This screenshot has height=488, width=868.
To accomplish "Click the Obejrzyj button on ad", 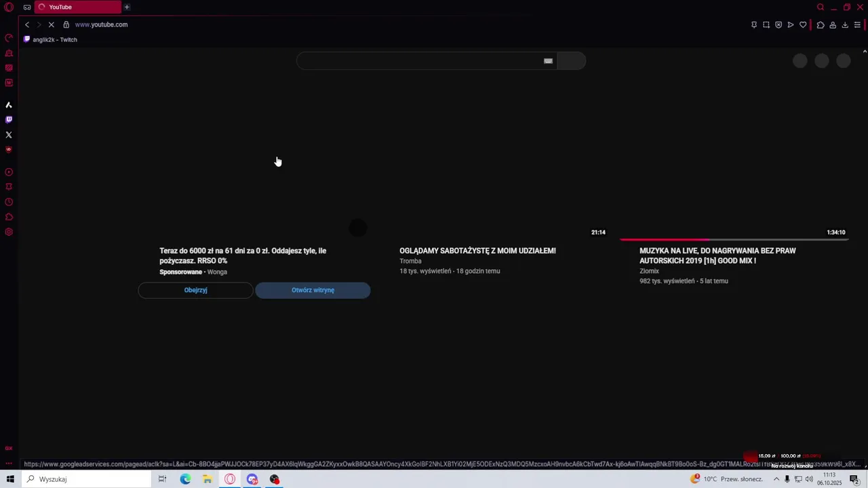I will [195, 290].
